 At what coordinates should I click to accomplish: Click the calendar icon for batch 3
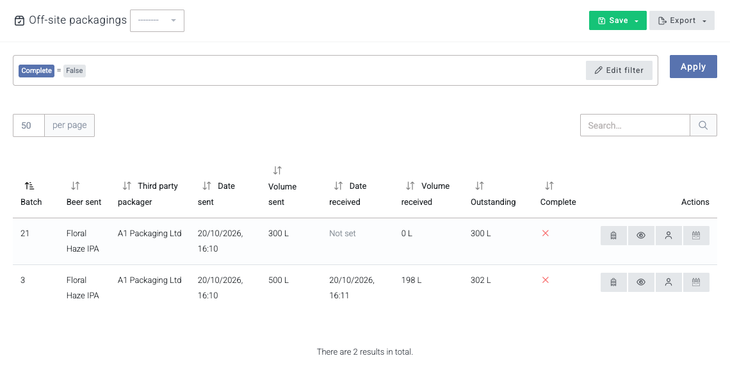coord(696,282)
